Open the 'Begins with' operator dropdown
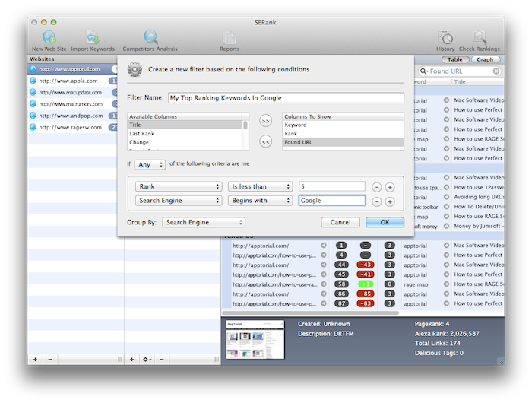This screenshot has height=403, width=532. (260, 200)
